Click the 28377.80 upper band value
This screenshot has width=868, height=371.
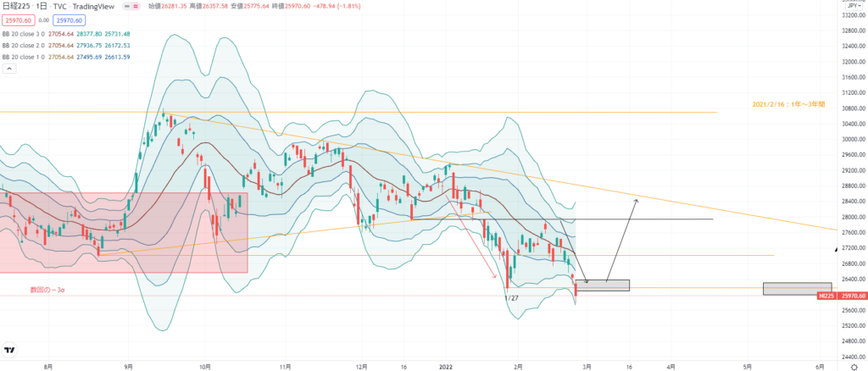87,34
